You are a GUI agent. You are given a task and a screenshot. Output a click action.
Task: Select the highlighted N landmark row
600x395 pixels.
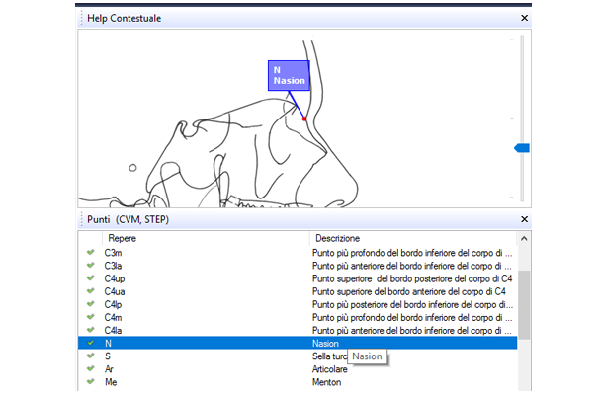(297, 343)
